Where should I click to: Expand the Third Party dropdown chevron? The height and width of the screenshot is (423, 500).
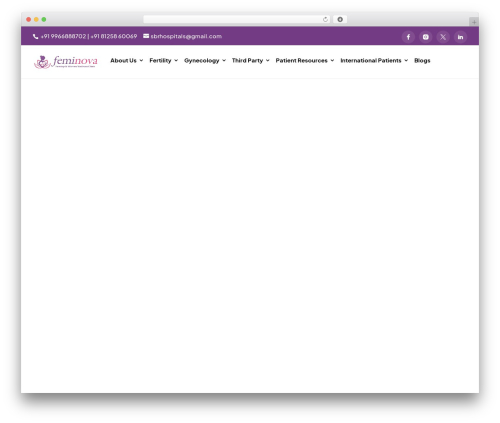coord(268,60)
